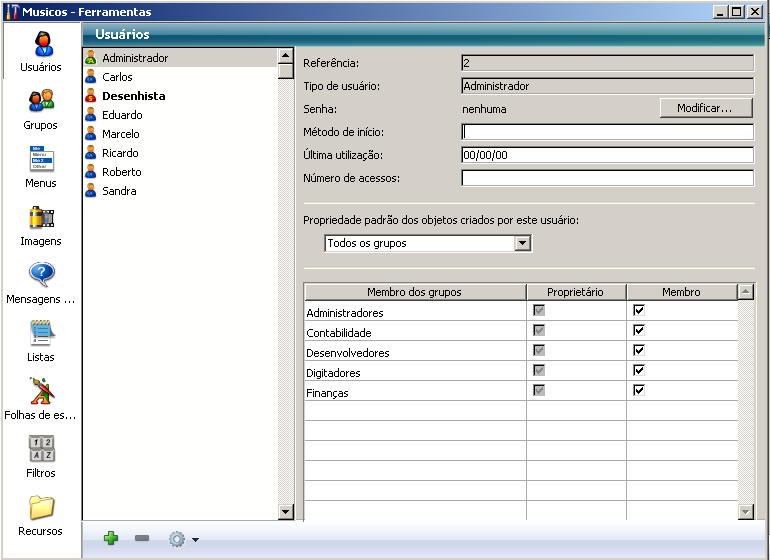Click the green plus add user icon
The image size is (770, 560).
(111, 539)
